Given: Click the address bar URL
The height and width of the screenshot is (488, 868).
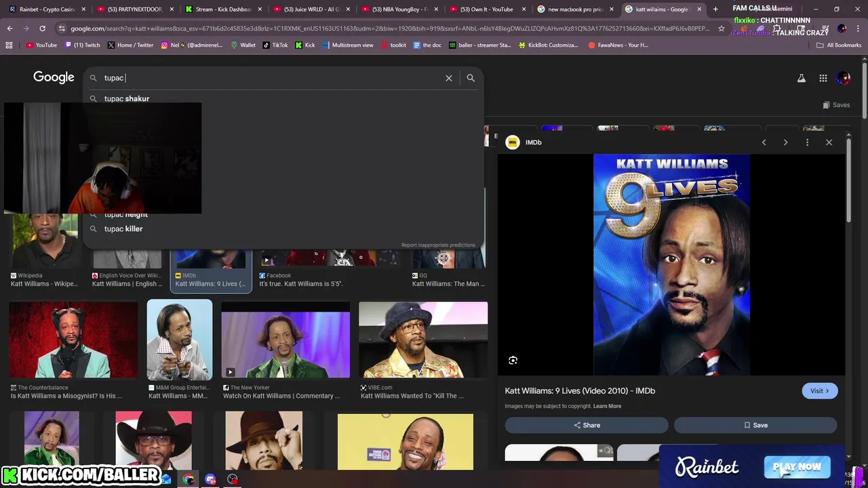Looking at the screenshot, I should (x=390, y=28).
